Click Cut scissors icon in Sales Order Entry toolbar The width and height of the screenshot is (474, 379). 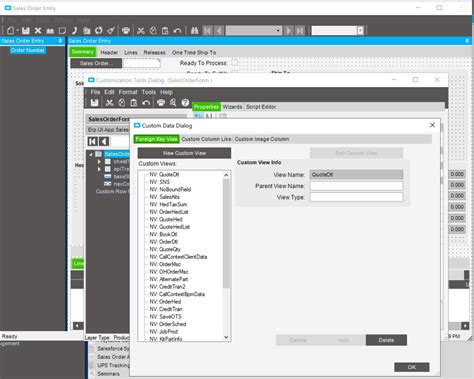(141, 31)
